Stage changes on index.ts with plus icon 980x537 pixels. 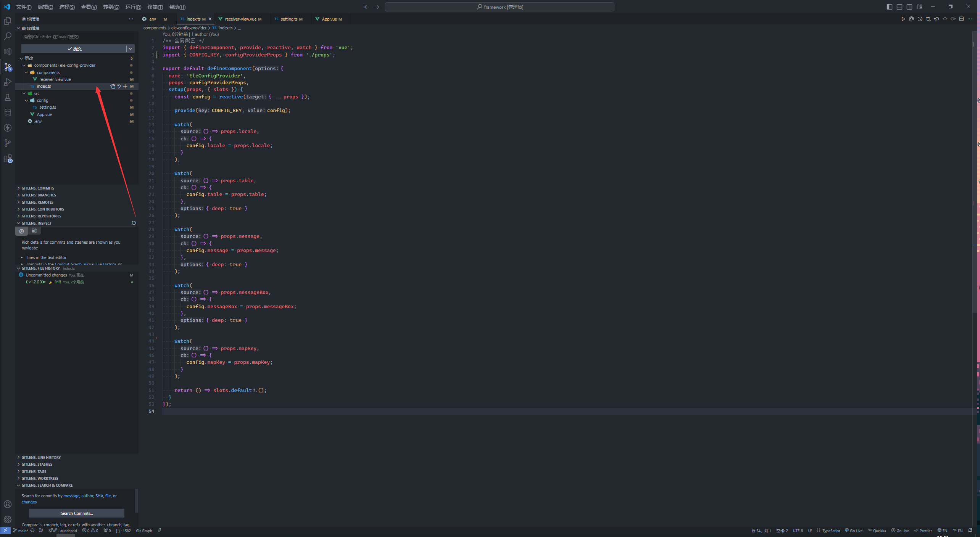125,87
